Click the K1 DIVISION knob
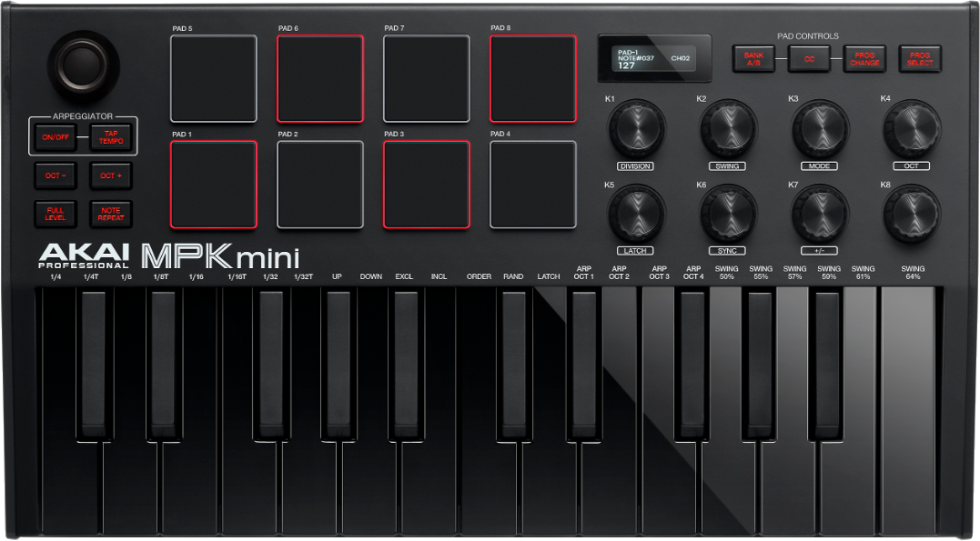The height and width of the screenshot is (541, 980). click(636, 129)
